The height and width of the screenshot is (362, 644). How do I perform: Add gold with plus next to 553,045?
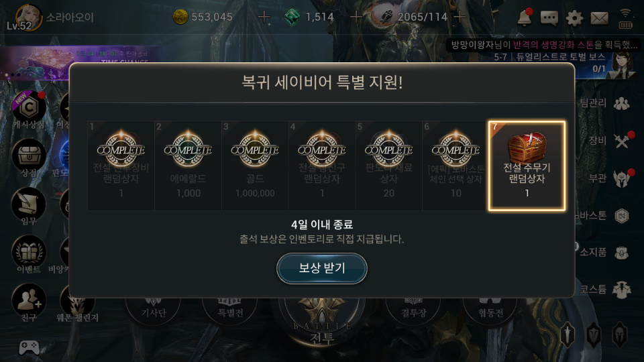pyautogui.click(x=264, y=17)
